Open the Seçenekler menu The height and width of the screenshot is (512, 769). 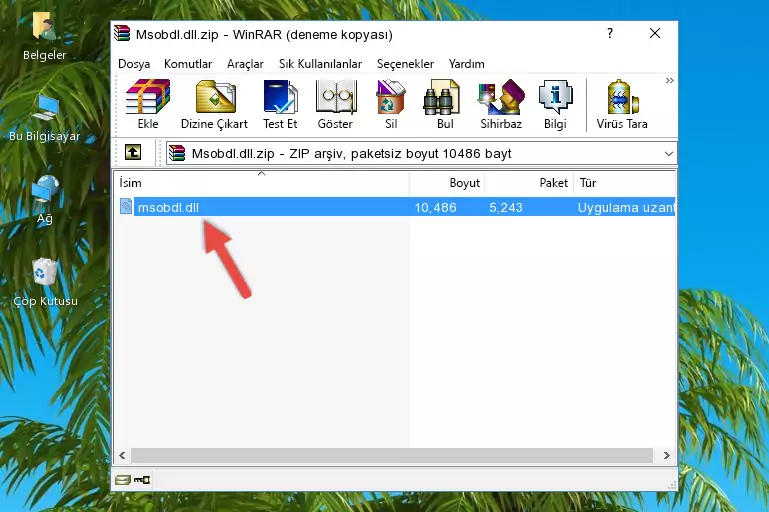click(405, 64)
